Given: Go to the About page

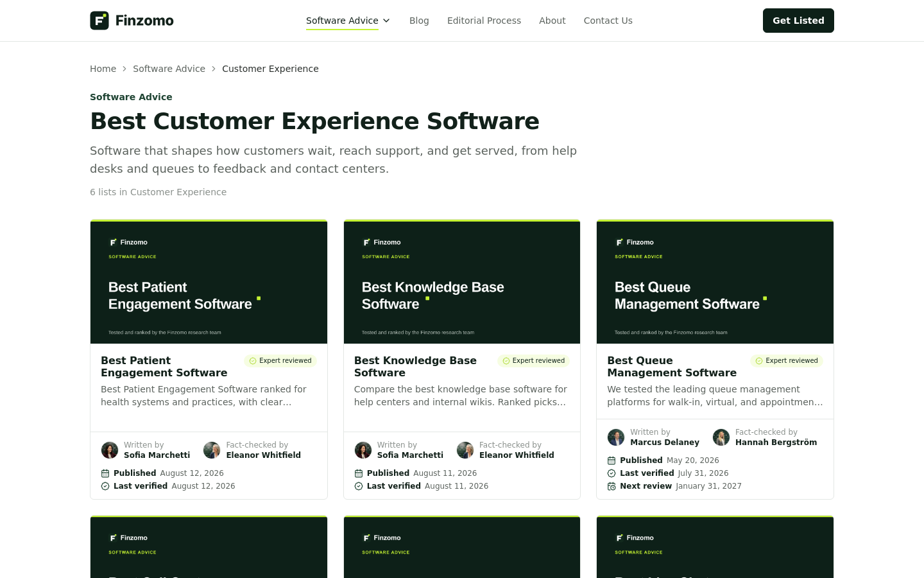Looking at the screenshot, I should coord(552,21).
